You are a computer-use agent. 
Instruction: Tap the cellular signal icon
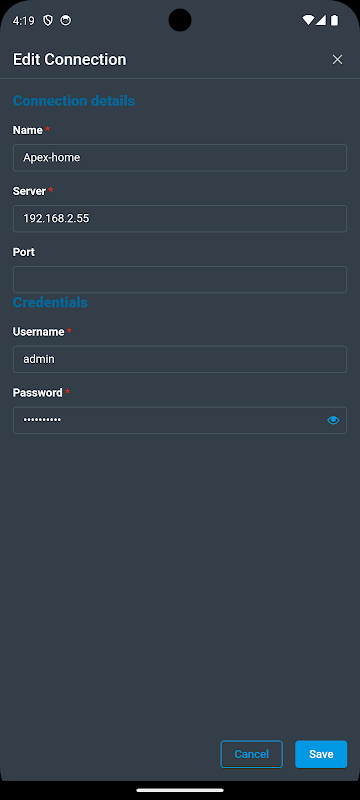[321, 20]
